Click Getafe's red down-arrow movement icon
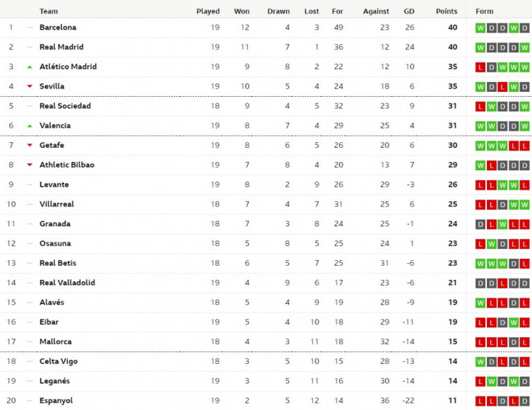532x410 pixels. (x=30, y=145)
